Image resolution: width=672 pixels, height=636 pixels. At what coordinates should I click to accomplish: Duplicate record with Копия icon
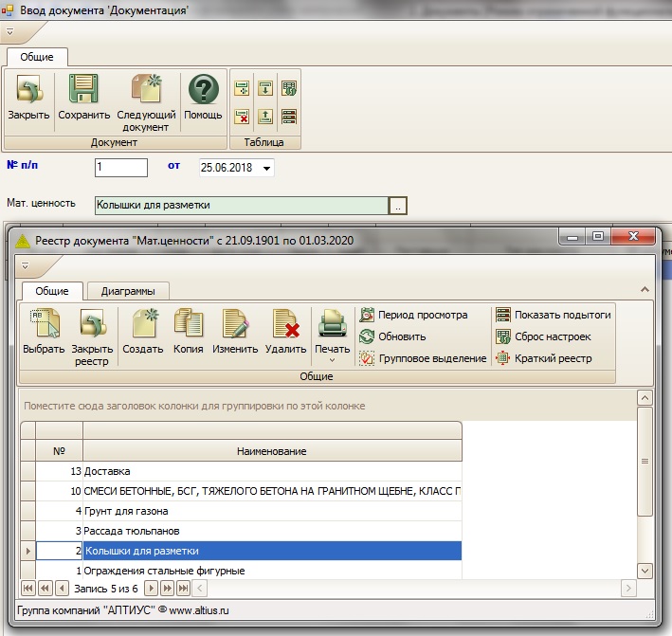tap(189, 323)
